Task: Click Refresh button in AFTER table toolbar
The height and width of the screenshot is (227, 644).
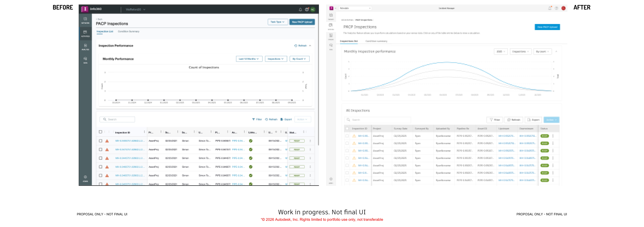Action: 514,120
